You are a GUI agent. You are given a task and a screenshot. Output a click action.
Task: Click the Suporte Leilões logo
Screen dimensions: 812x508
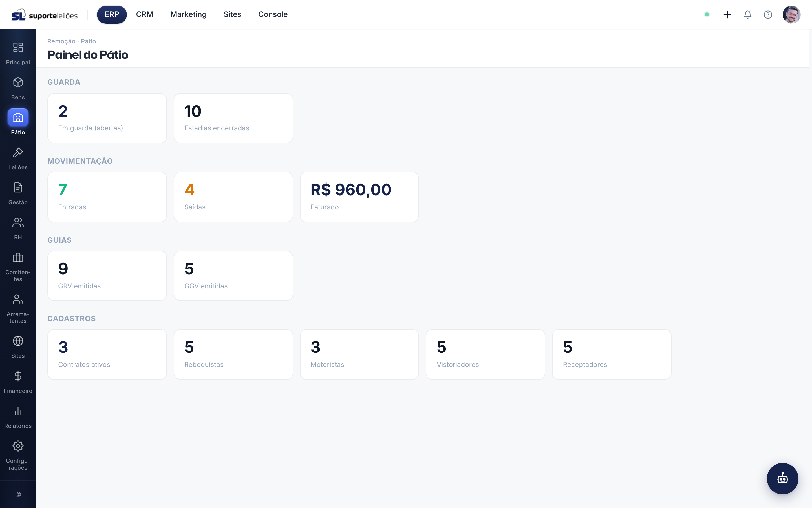(x=44, y=15)
